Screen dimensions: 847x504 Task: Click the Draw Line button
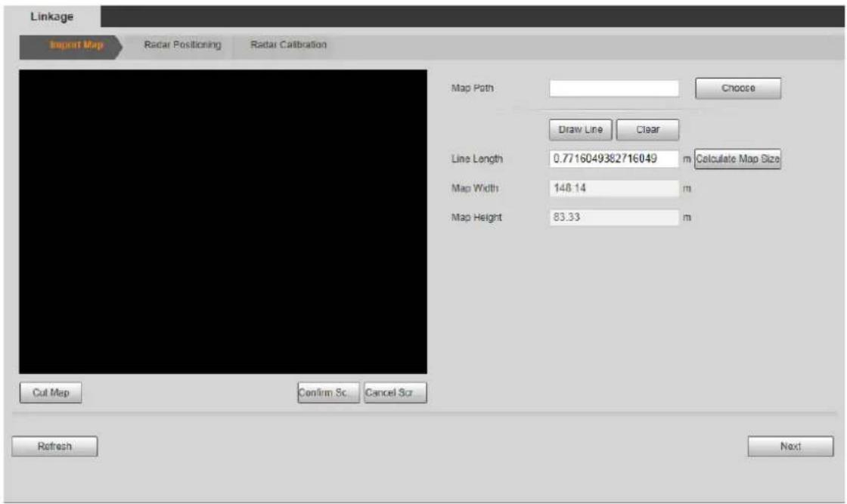pos(580,130)
